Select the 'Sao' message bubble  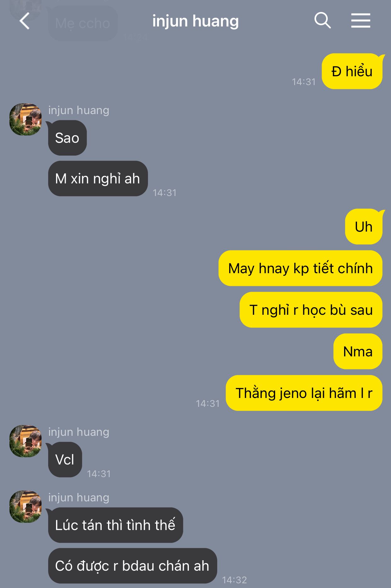pyautogui.click(x=67, y=138)
